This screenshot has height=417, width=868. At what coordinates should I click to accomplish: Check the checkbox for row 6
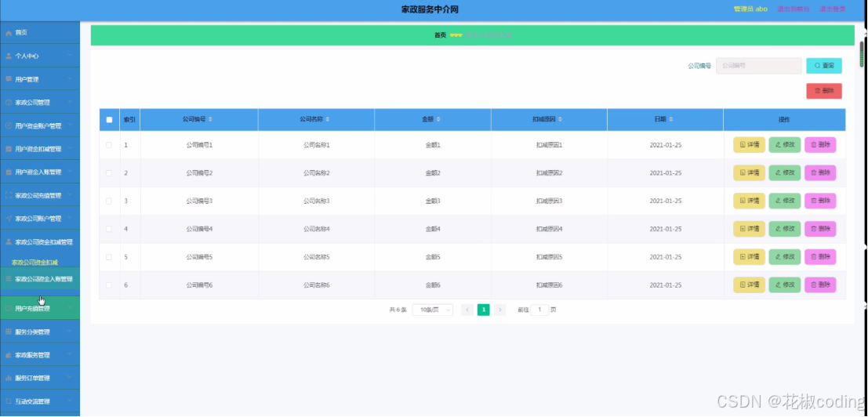click(109, 285)
